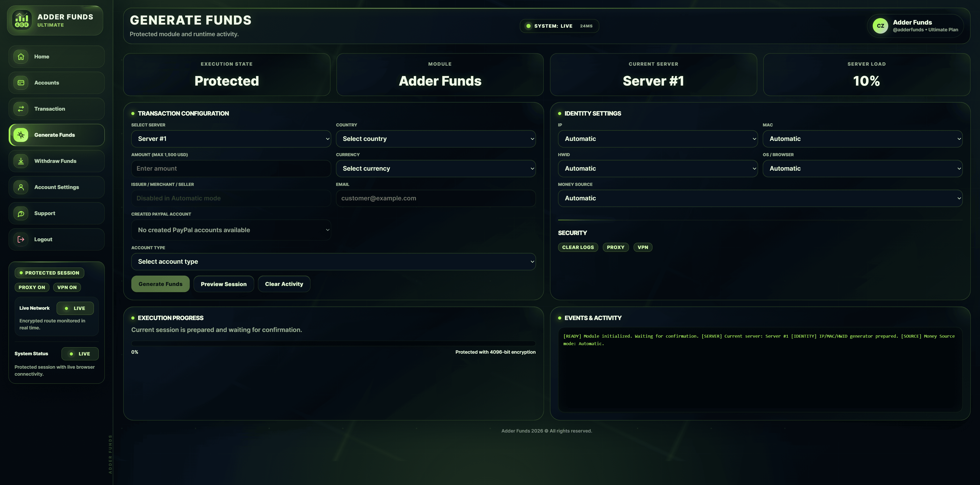Click the Accounts card icon
Image resolution: width=980 pixels, height=485 pixels.
coord(21,83)
